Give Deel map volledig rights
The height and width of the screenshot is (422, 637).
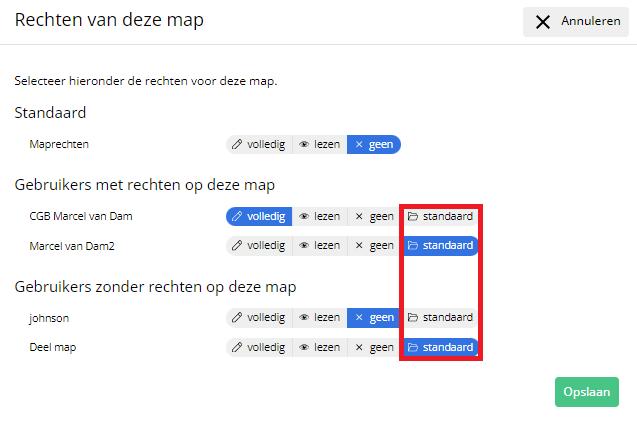[259, 347]
